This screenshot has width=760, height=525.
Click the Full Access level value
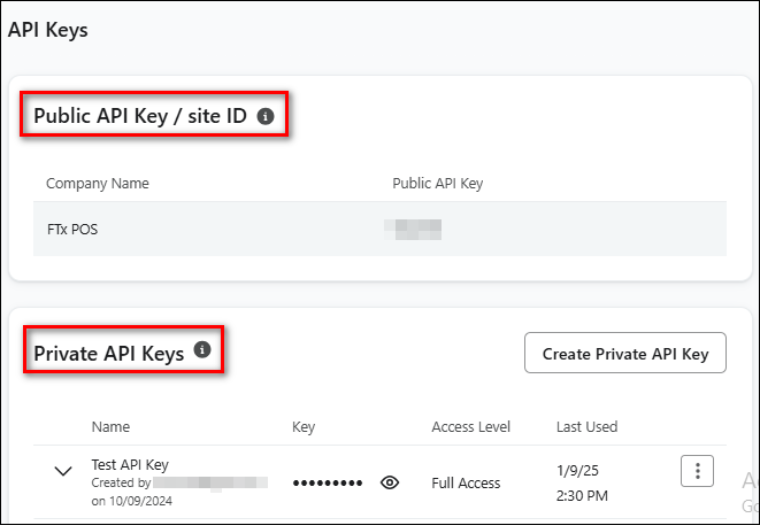(x=465, y=483)
